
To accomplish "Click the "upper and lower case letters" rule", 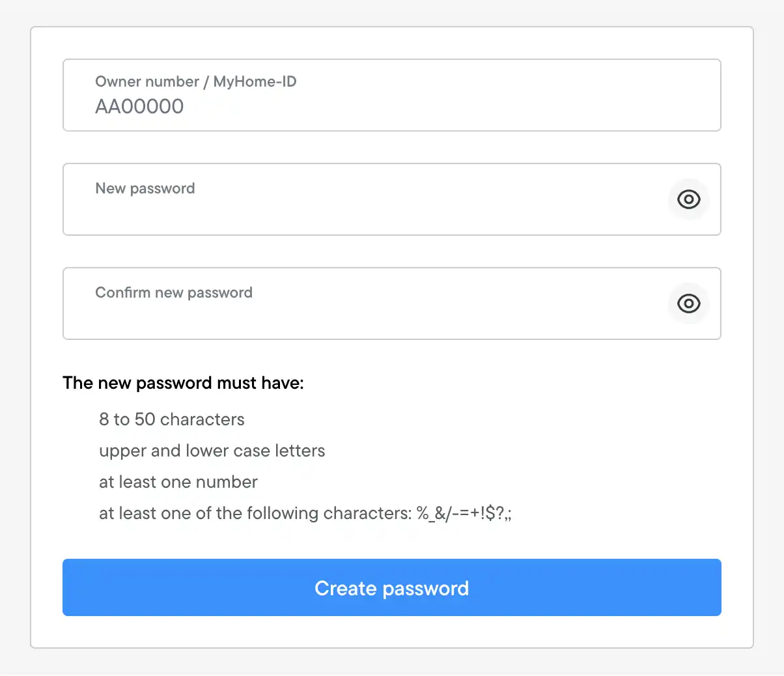I will (212, 451).
